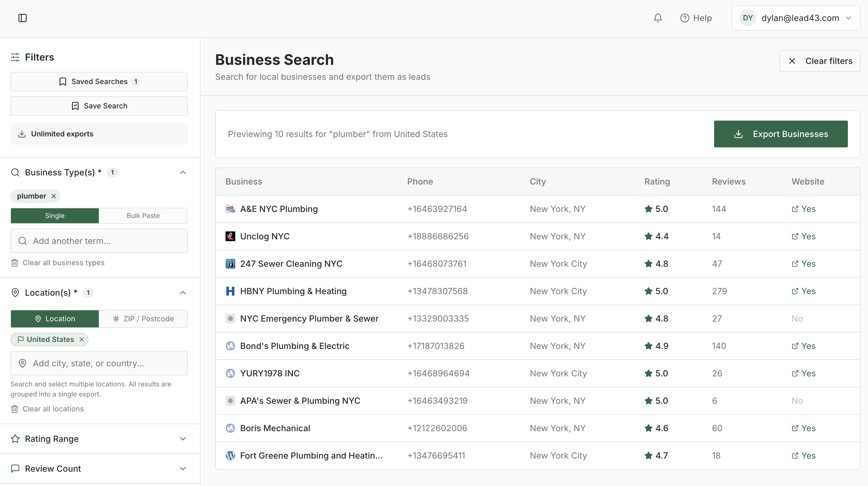This screenshot has height=486, width=868.
Task: Open Unclog NYC website link
Action: click(804, 236)
